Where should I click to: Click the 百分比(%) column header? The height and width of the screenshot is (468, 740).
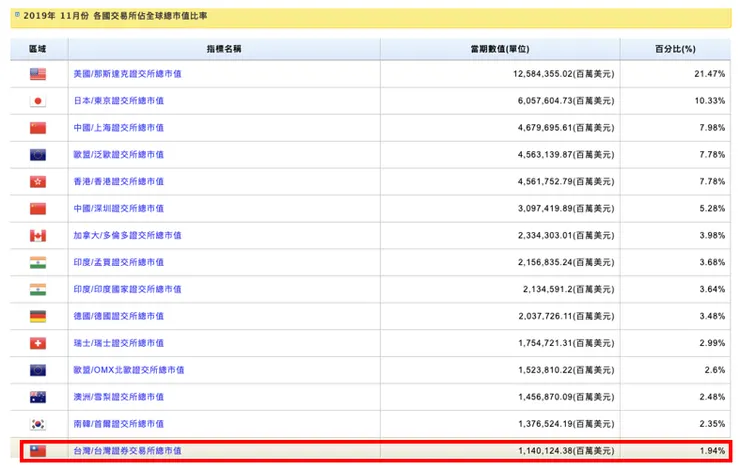(675, 49)
